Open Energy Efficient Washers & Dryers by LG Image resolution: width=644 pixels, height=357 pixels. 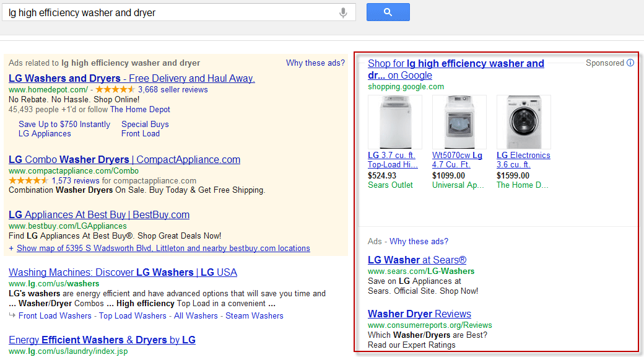pyautogui.click(x=102, y=340)
